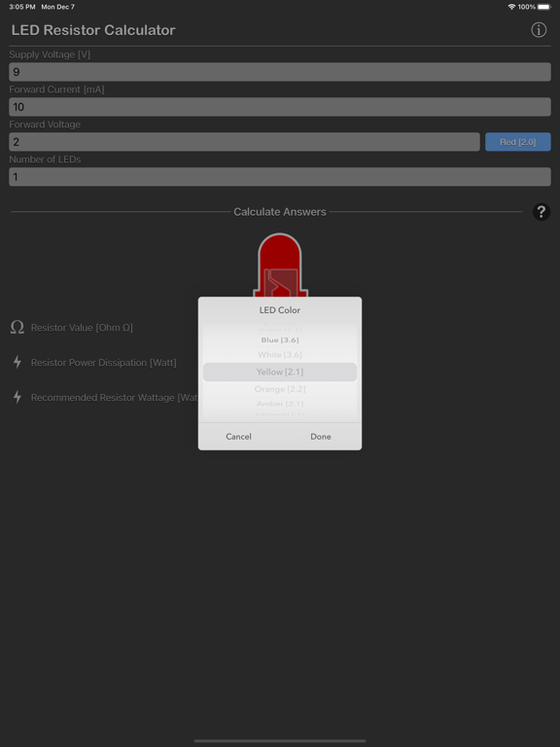The image size is (560, 747).
Task: Click the Calculate Answers label
Action: tap(280, 212)
